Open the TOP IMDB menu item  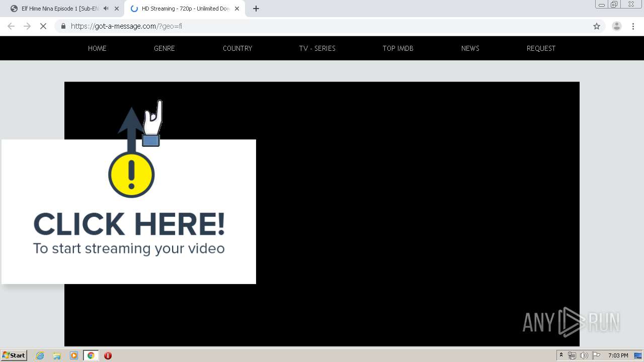pos(398,48)
